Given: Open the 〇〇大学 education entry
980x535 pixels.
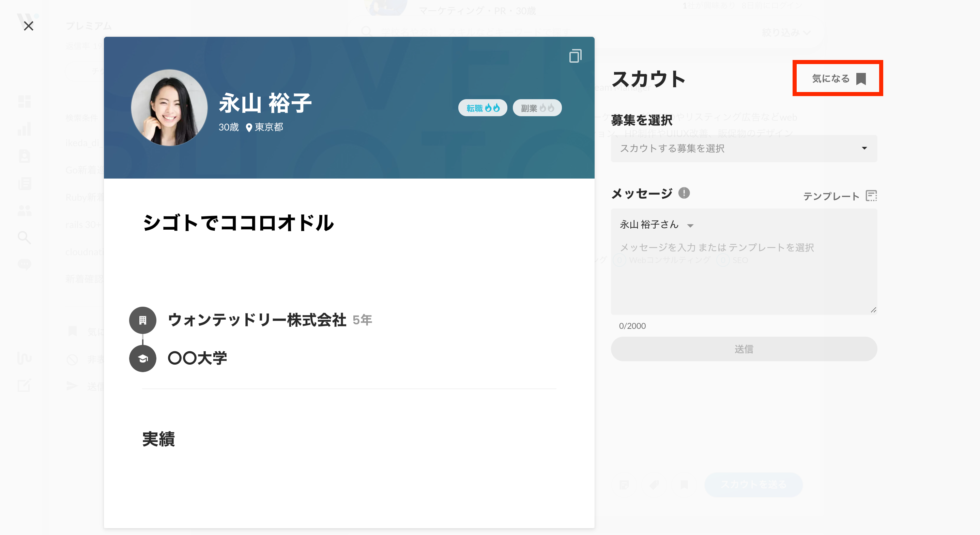Looking at the screenshot, I should [x=197, y=358].
